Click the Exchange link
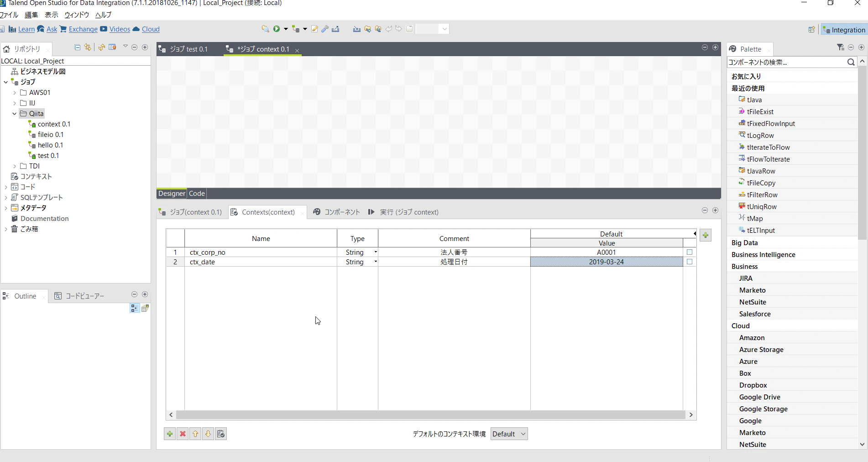 [83, 29]
